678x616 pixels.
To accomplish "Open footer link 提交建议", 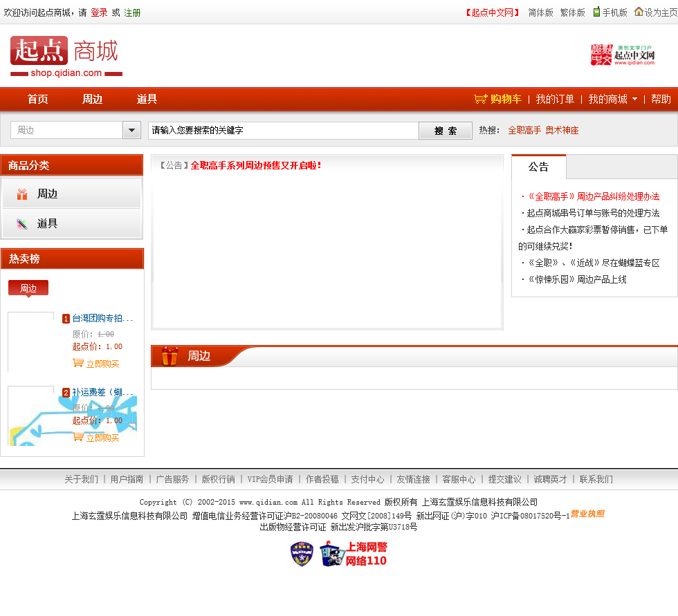I will pyautogui.click(x=504, y=479).
